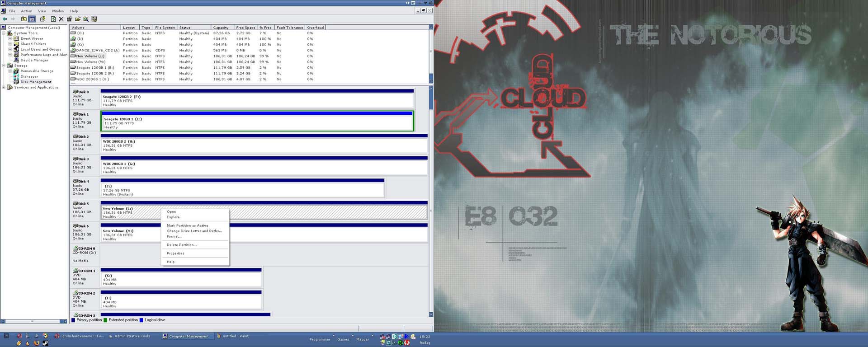Select Device Manager in the tree
Image resolution: width=868 pixels, height=347 pixels.
[34, 60]
